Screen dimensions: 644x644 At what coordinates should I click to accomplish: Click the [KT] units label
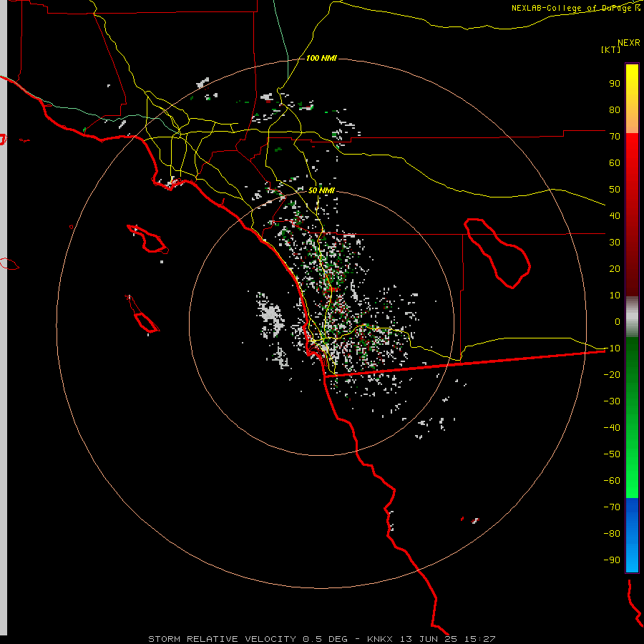pos(610,49)
